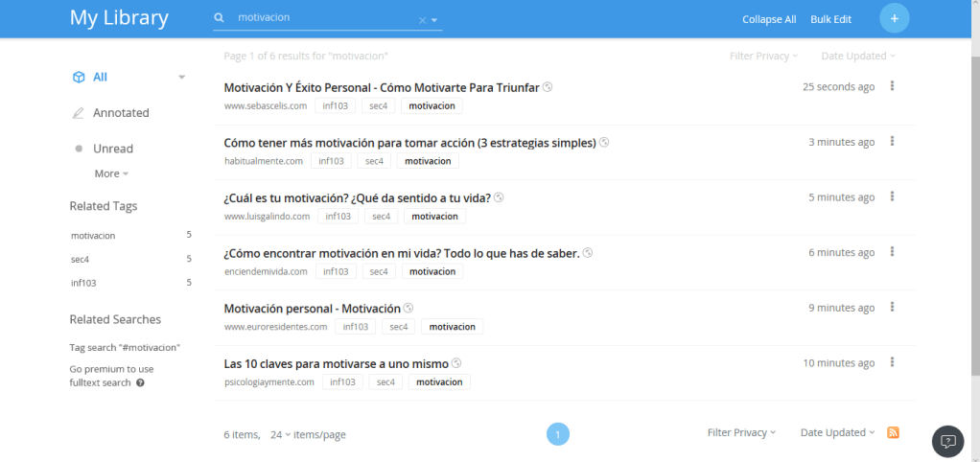Clear the search with the X icon

(x=422, y=19)
